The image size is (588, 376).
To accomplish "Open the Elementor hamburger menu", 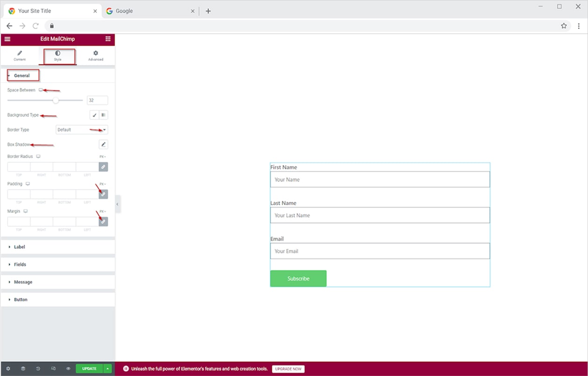I will tap(7, 39).
